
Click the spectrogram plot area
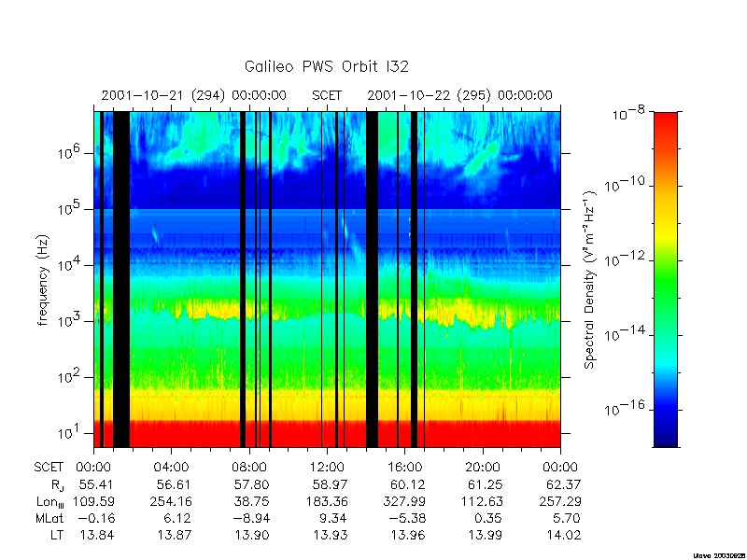pyautogui.click(x=328, y=279)
